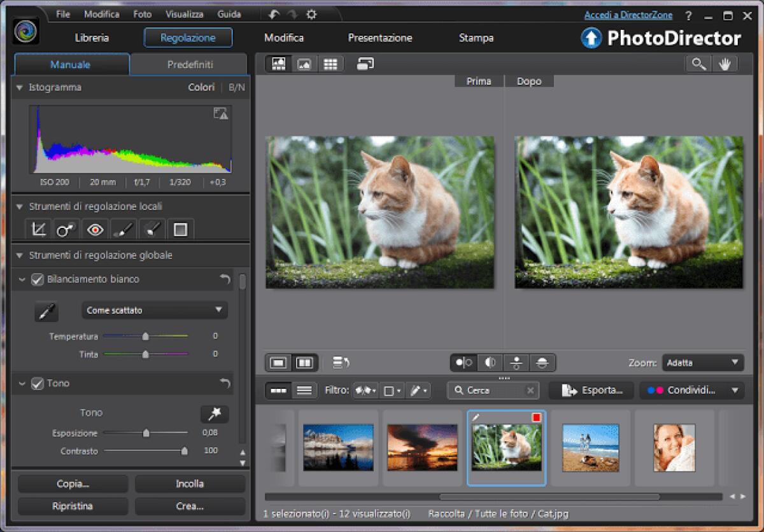764x532 pixels.
Task: Open the red-eye removal tool
Action: click(94, 229)
